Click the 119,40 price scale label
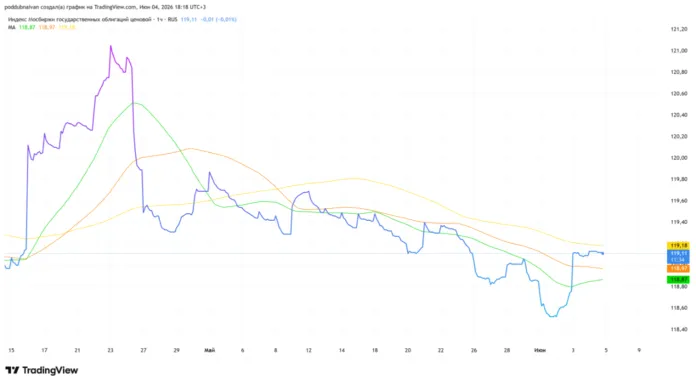The image size is (696, 384). pos(679,222)
